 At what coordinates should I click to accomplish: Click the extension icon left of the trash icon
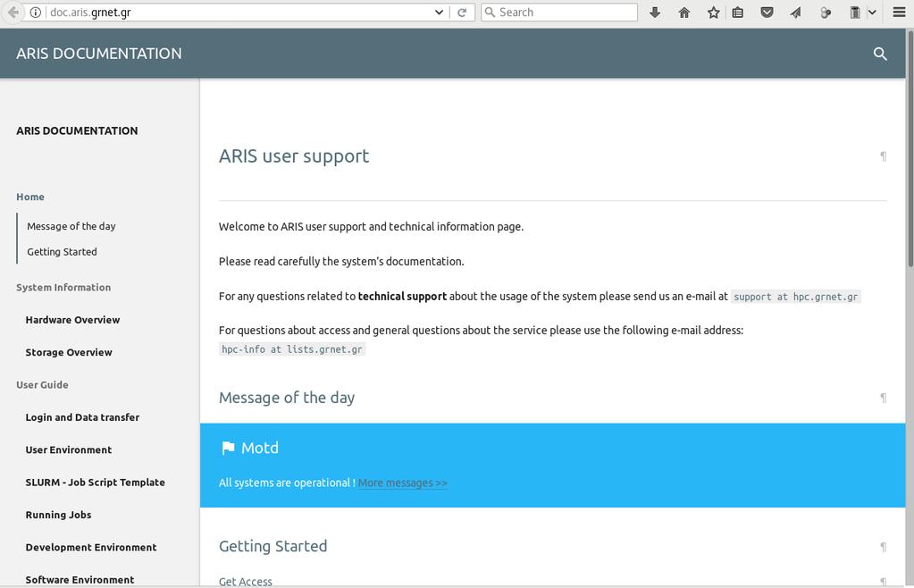pos(826,13)
